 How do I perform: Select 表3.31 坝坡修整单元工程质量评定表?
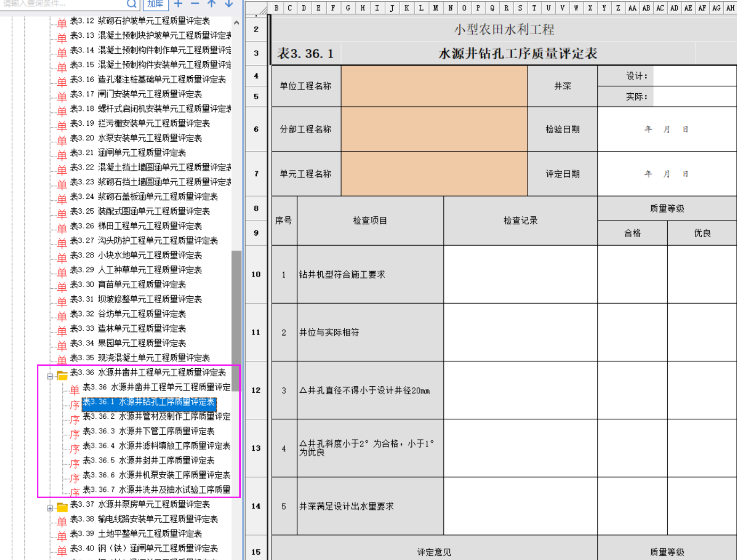pyautogui.click(x=136, y=299)
